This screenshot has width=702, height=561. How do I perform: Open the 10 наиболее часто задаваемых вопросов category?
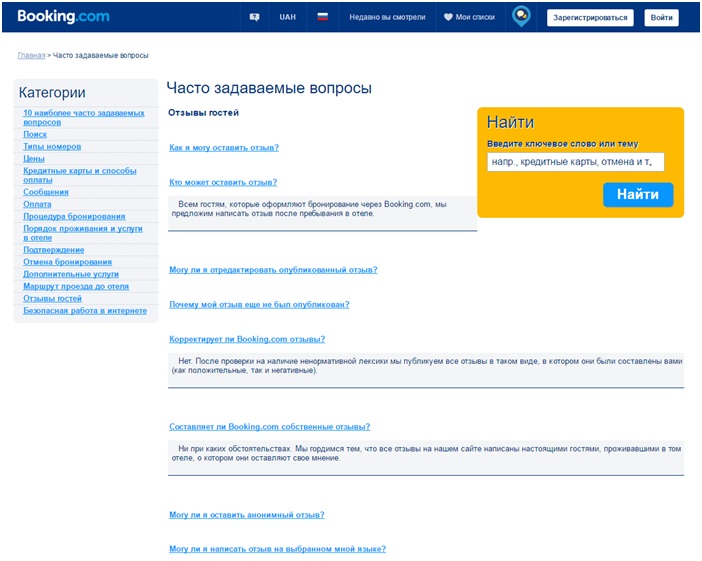[x=84, y=117]
